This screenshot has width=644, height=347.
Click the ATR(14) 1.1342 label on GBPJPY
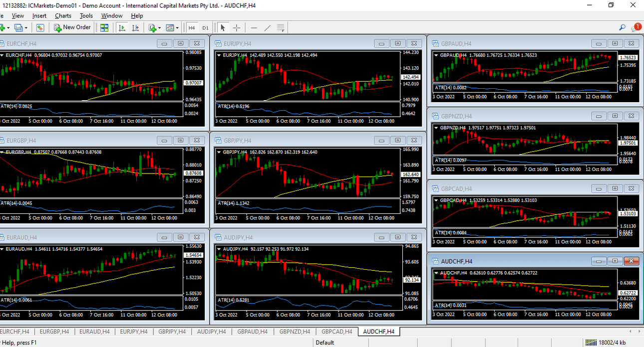(234, 203)
